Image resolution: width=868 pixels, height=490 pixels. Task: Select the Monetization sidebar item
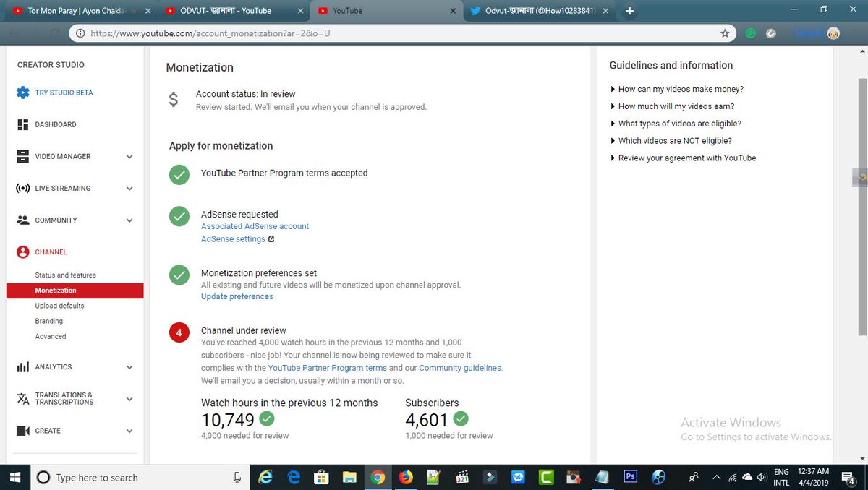tap(75, 291)
